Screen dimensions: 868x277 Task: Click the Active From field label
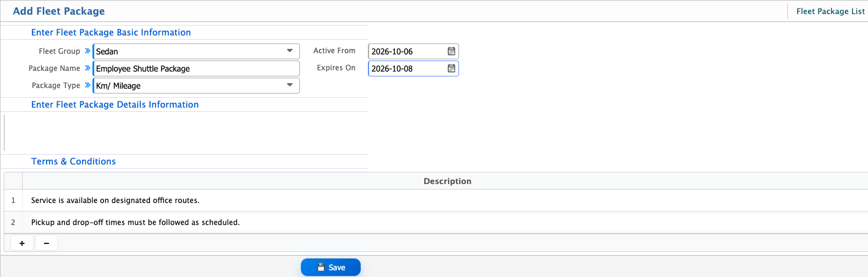[334, 51]
